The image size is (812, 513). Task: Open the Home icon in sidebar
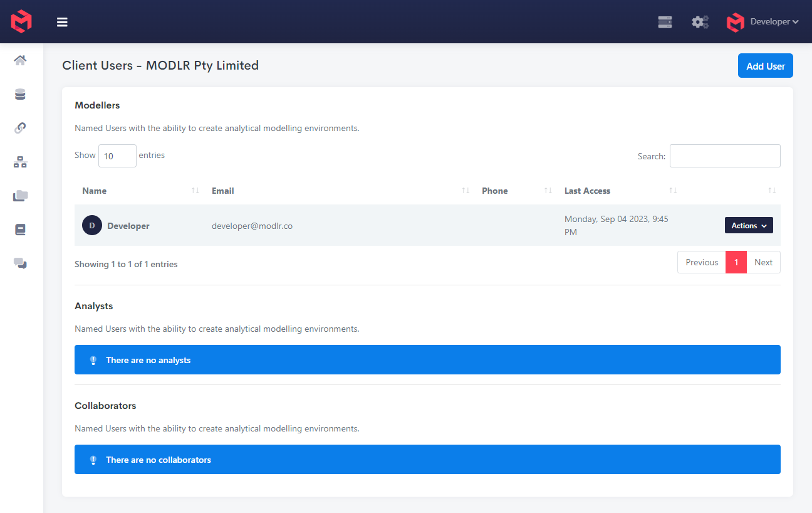pyautogui.click(x=20, y=60)
